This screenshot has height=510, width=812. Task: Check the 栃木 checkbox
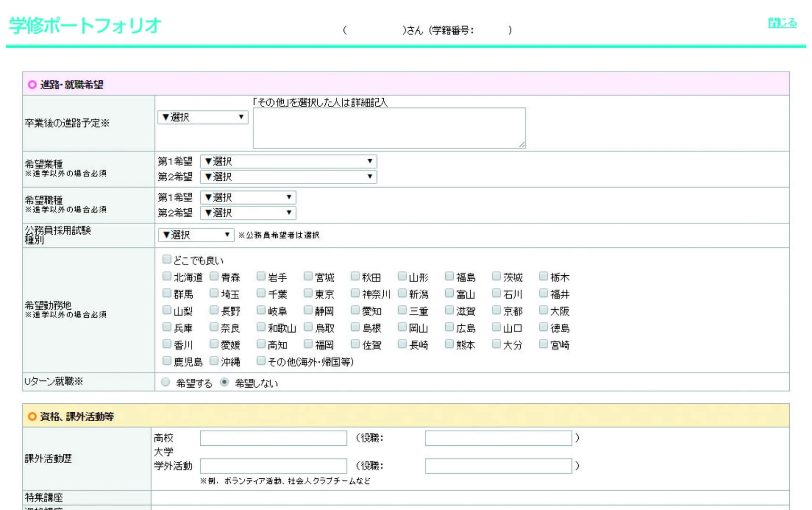(x=543, y=276)
